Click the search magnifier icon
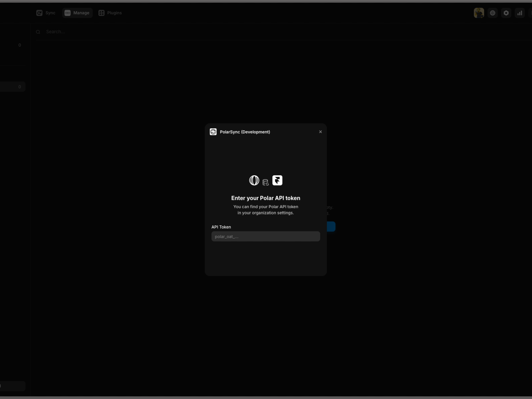 click(38, 32)
